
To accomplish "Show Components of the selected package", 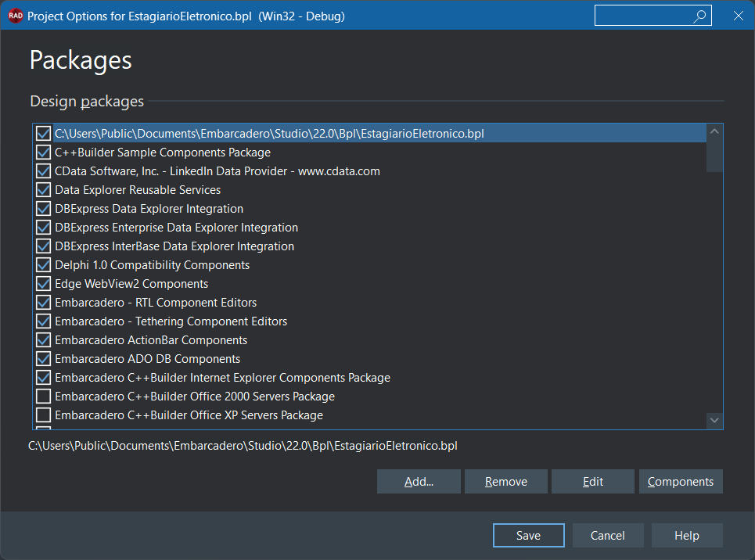I will pyautogui.click(x=680, y=482).
